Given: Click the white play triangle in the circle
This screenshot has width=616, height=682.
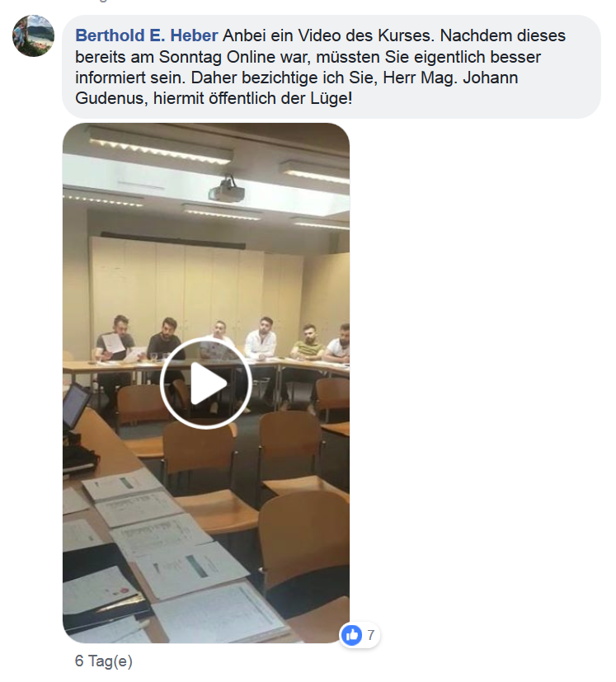Looking at the screenshot, I should (209, 383).
